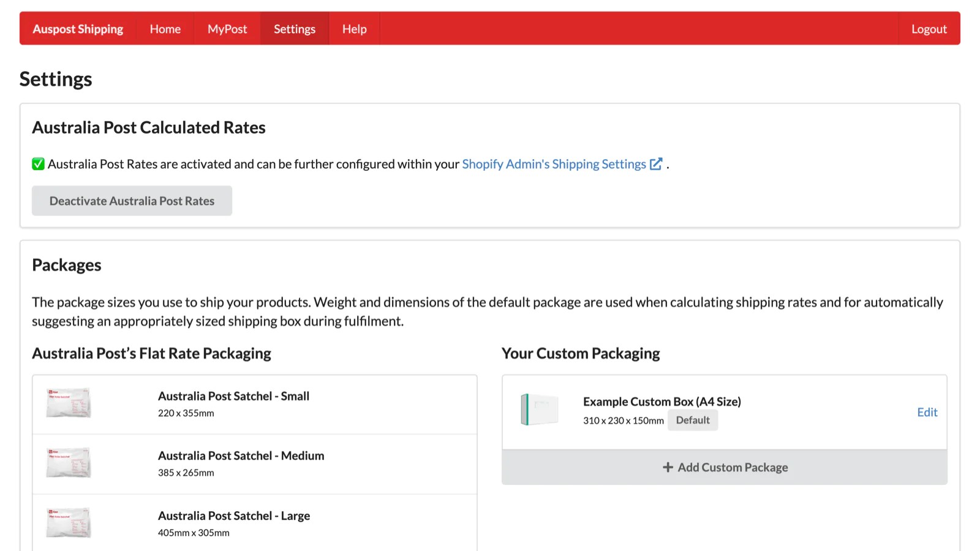Click the Australia Post Satchel Large satchel image

[x=67, y=522]
